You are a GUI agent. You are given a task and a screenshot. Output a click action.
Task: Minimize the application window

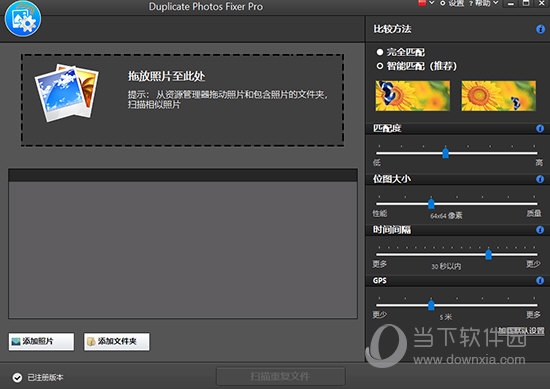click(x=511, y=4)
